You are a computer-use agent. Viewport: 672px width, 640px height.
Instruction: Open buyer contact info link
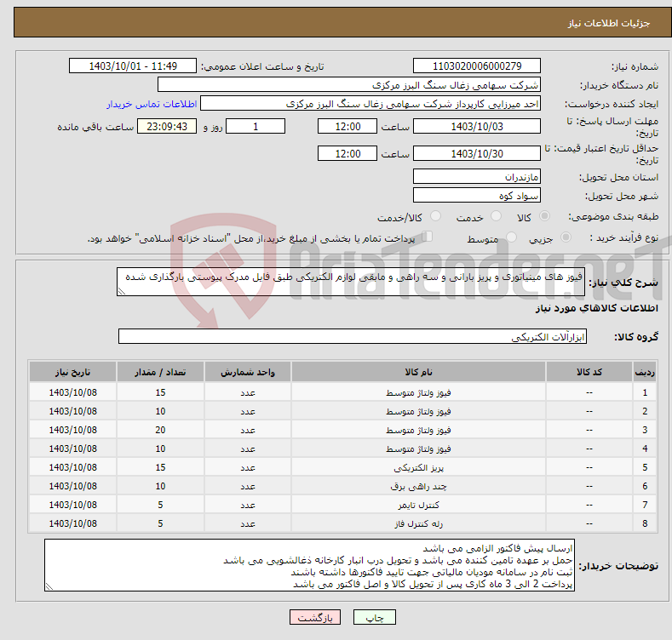[152, 104]
